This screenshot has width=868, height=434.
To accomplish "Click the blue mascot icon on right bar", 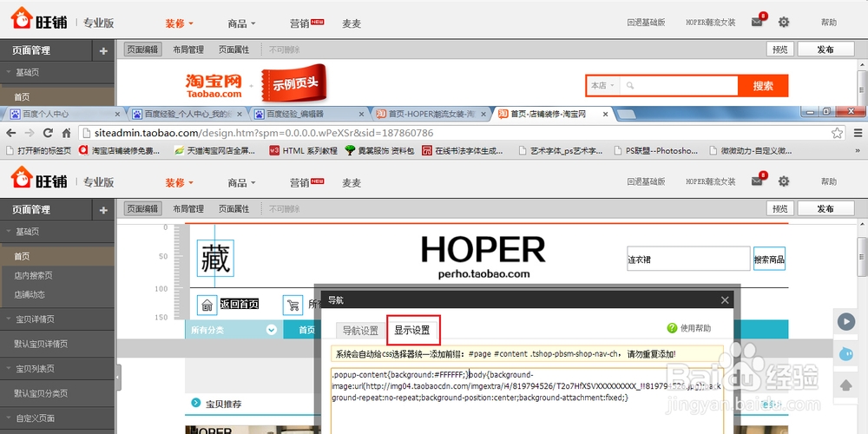I will pyautogui.click(x=845, y=354).
